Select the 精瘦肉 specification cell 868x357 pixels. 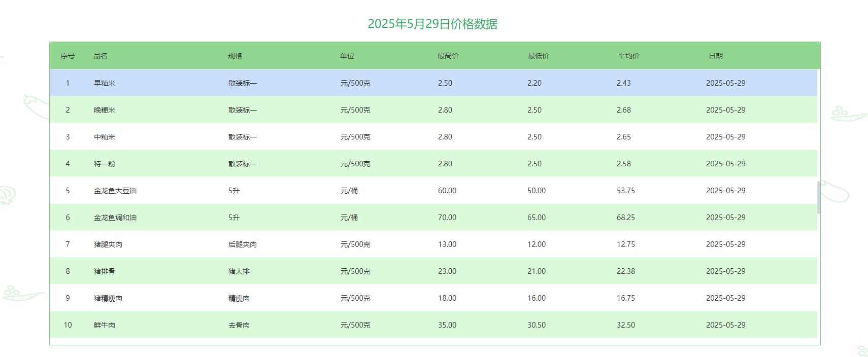(x=239, y=298)
